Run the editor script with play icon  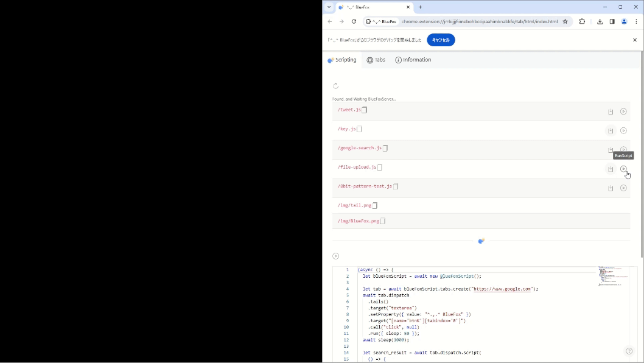(335, 256)
